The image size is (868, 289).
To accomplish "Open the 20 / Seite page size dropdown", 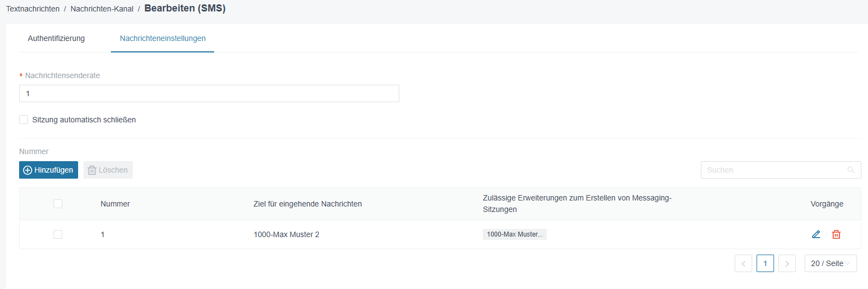I will click(x=830, y=263).
